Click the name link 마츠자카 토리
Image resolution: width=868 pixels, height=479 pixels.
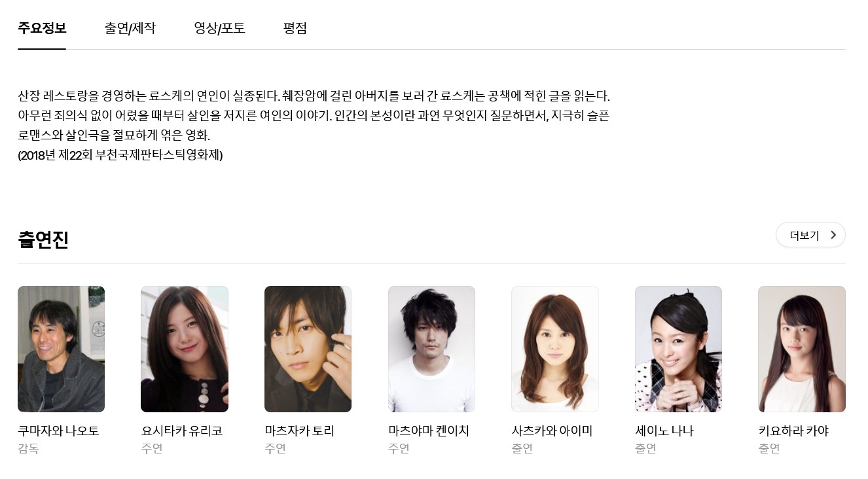(299, 431)
